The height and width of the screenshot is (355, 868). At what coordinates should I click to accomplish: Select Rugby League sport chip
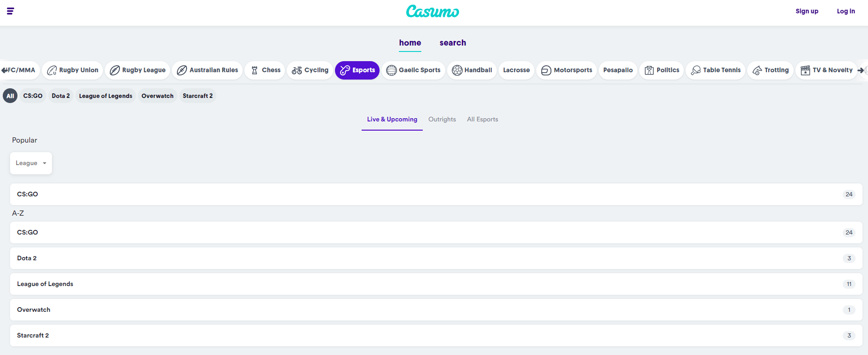137,70
